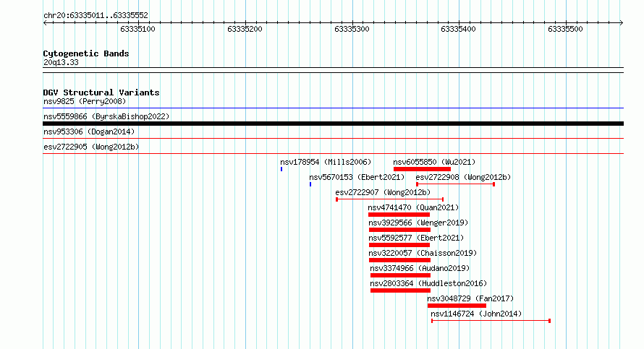
Task: Click the DGV Structural Variants track title
Action: [101, 92]
